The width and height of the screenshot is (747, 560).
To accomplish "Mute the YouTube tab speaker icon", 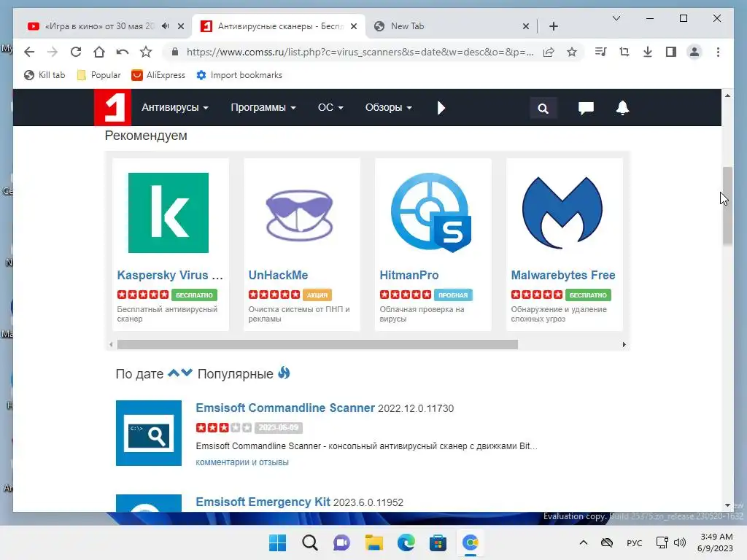I will 166,26.
